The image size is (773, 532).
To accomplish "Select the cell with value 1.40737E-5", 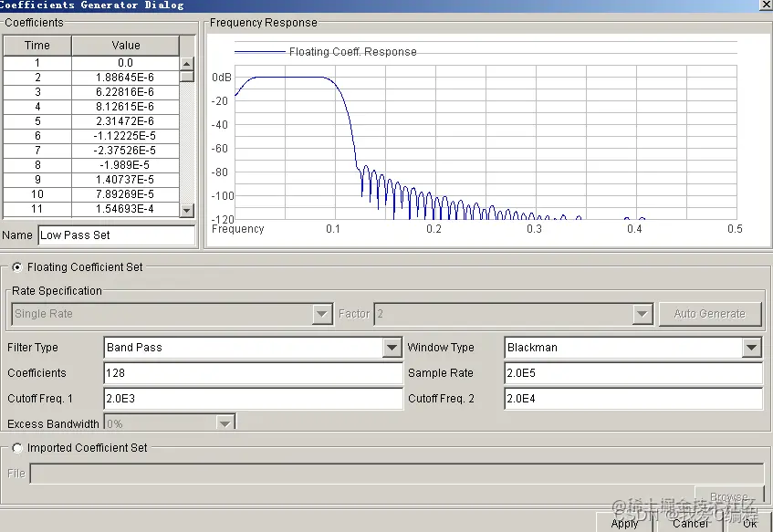I will [x=125, y=180].
